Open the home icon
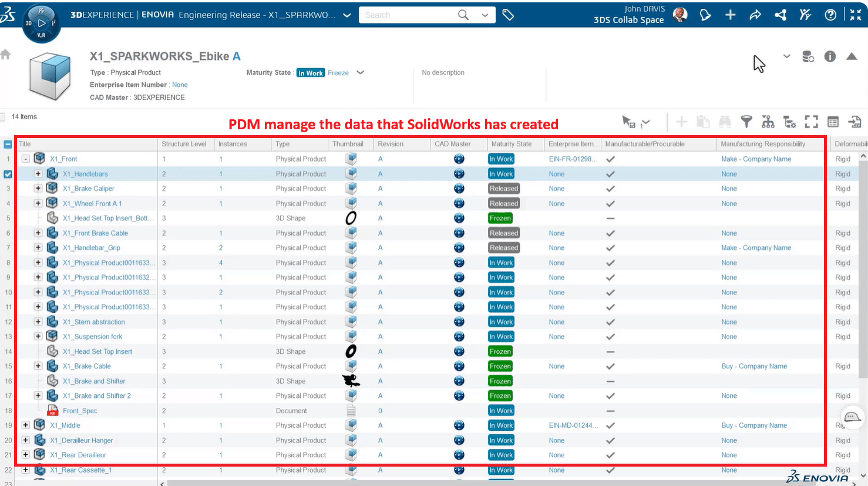Viewport: 868px width, 486px height. (6, 55)
